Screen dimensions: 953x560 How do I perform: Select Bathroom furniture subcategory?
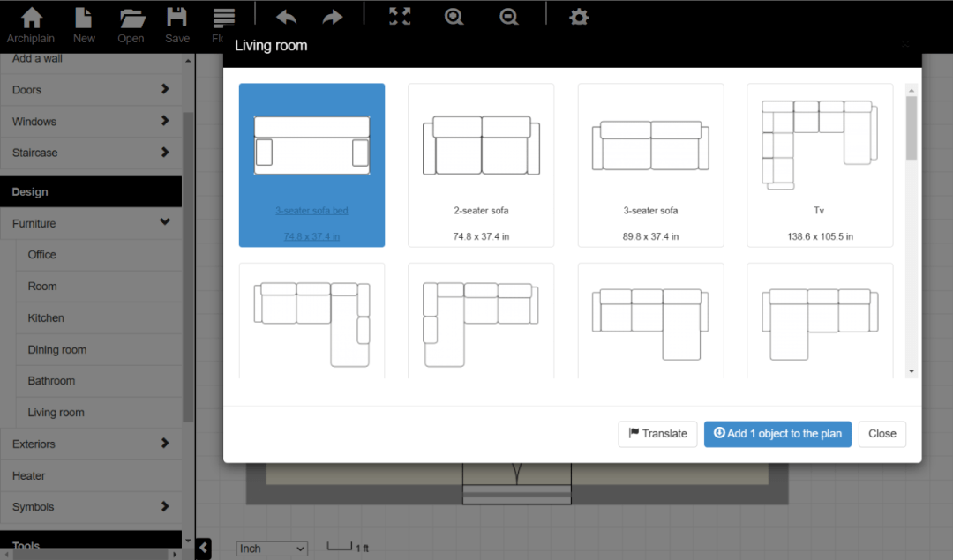[51, 381]
